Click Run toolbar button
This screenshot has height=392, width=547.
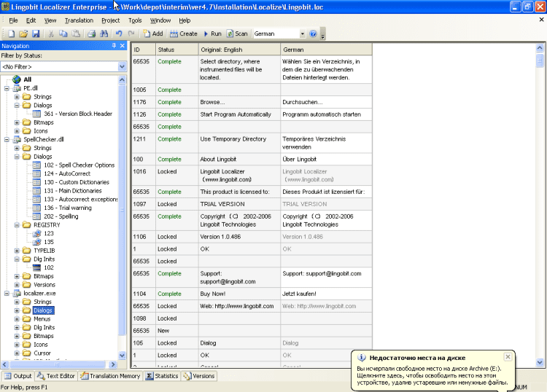(x=212, y=34)
